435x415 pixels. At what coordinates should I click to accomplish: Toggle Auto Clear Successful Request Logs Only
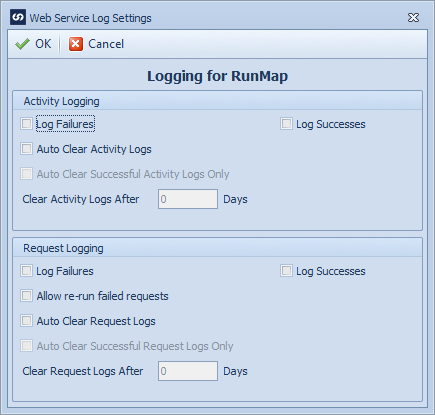[x=26, y=346]
